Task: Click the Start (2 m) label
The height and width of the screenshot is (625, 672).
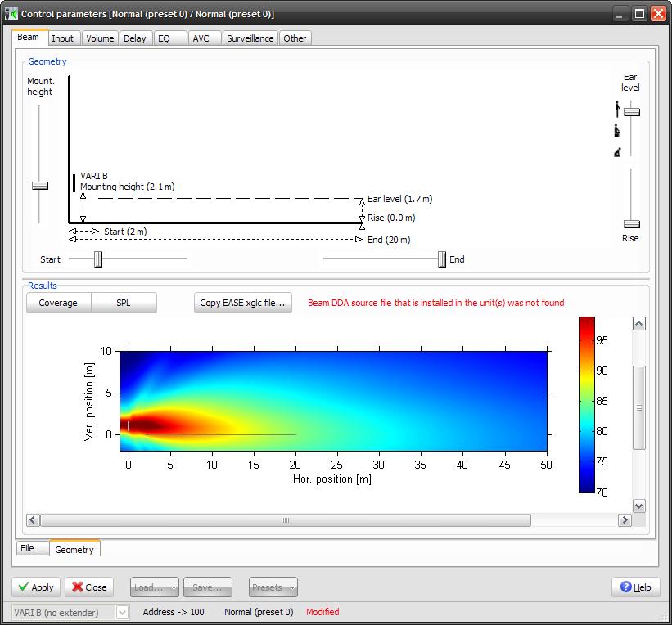Action: (x=125, y=232)
